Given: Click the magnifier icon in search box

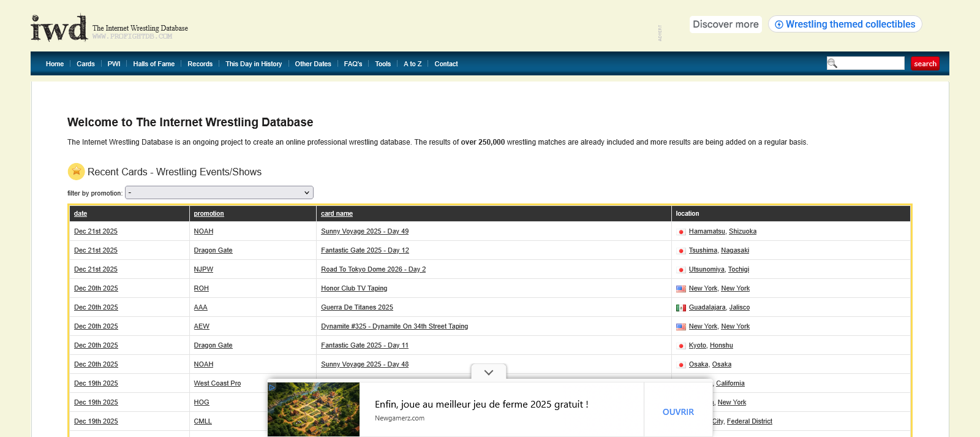Looking at the screenshot, I should point(832,63).
